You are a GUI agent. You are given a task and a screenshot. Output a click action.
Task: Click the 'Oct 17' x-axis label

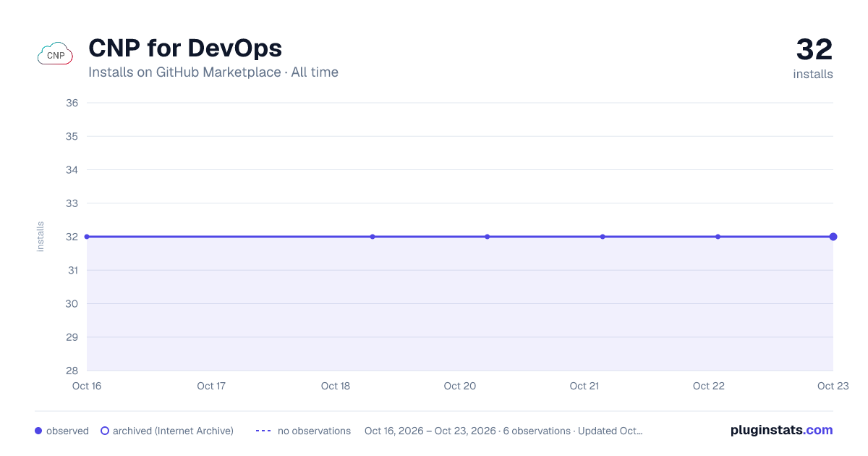pos(211,386)
